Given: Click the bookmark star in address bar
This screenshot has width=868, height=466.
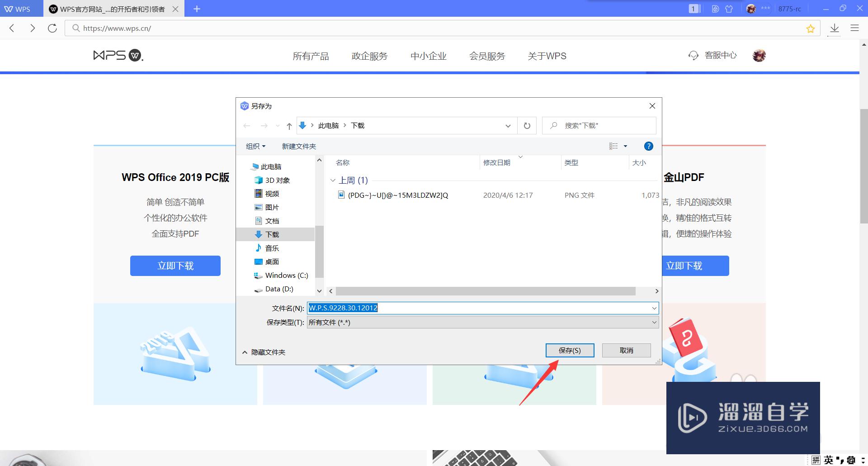Looking at the screenshot, I should click(x=810, y=29).
